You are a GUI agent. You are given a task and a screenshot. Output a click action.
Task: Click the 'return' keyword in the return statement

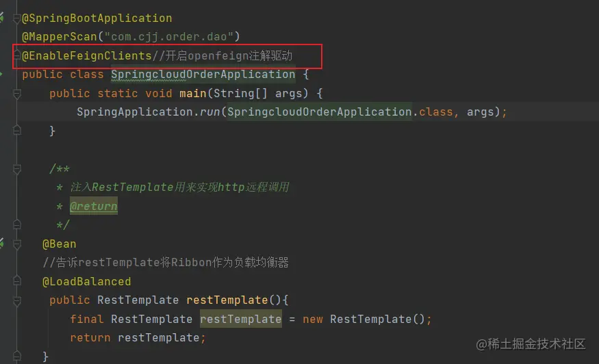[90, 338]
